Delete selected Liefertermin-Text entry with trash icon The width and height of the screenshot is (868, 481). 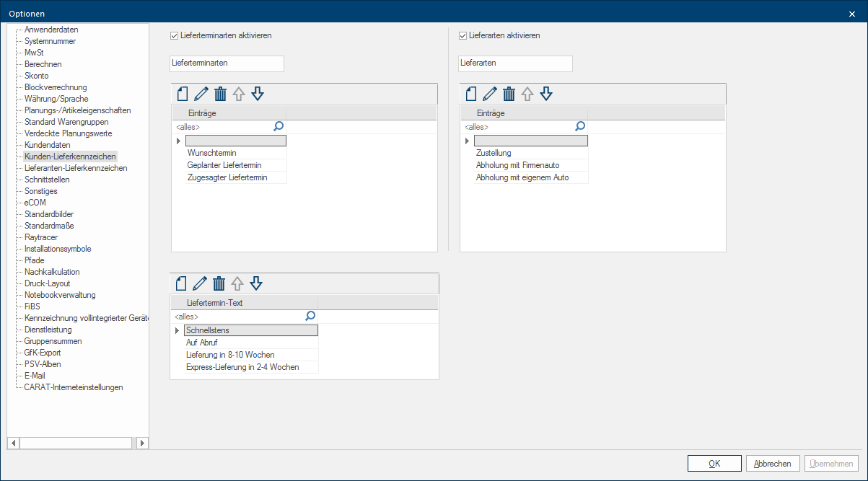point(220,283)
